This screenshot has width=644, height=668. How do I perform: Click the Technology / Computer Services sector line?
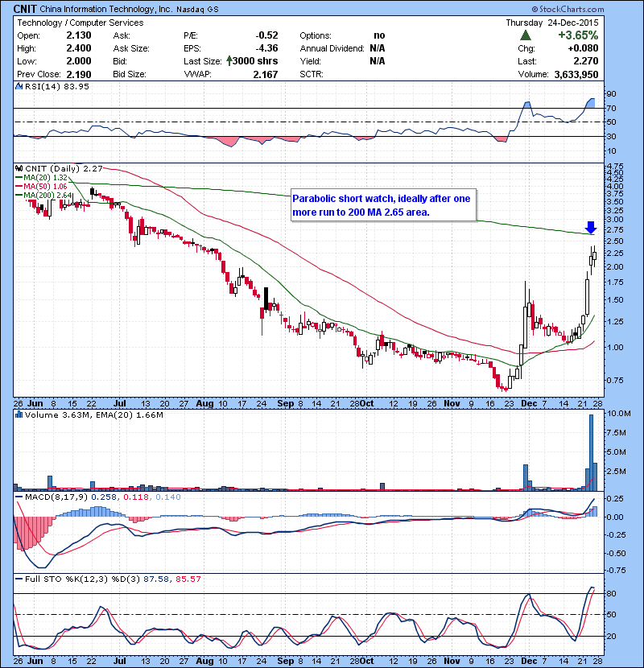coord(80,23)
